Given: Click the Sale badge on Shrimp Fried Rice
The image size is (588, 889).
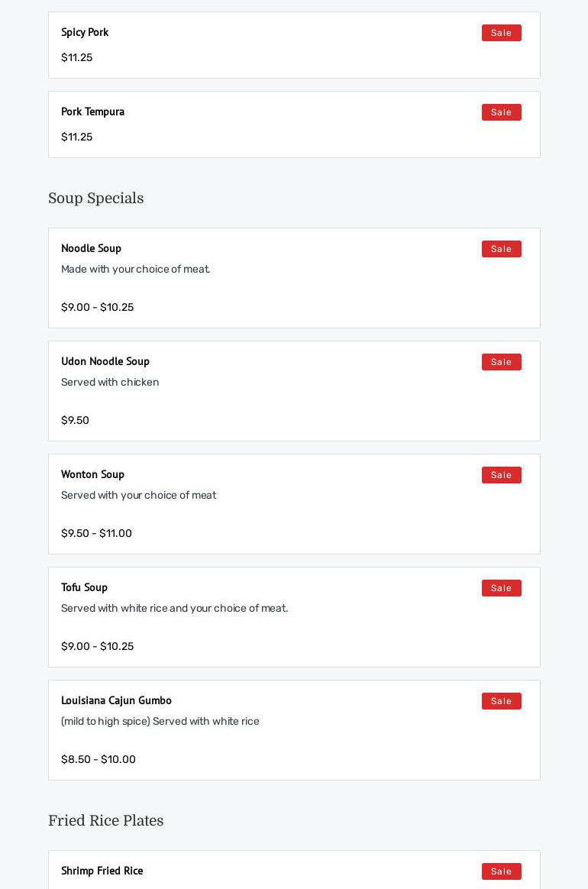Looking at the screenshot, I should [x=501, y=871].
